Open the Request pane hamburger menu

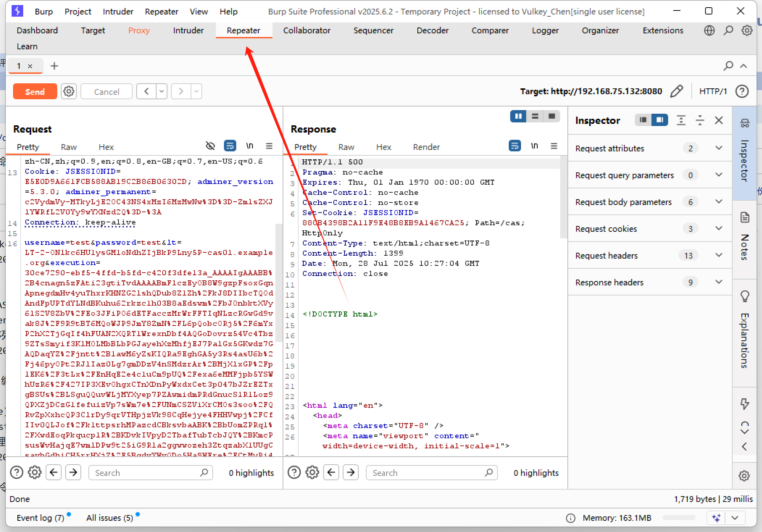[269, 146]
